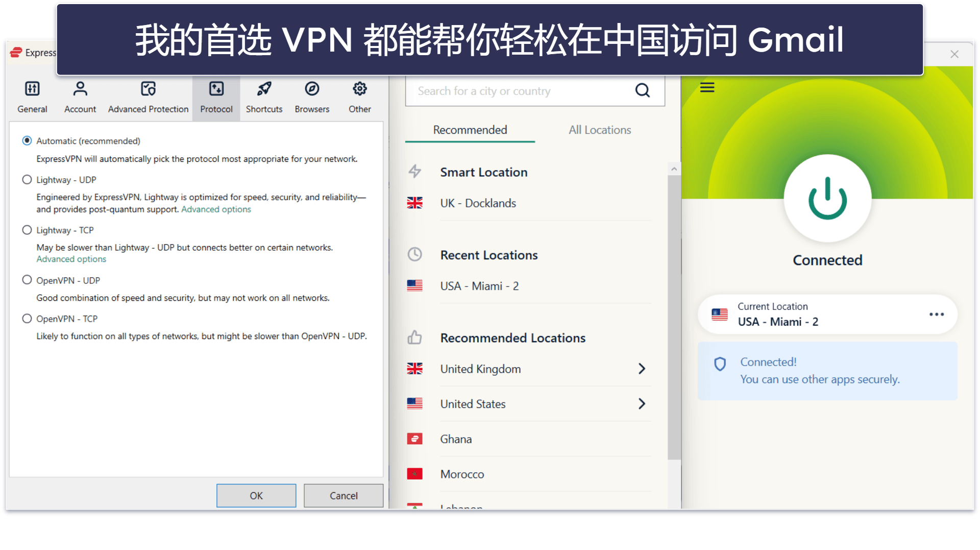
Task: Click the Recommended Locations thumbs-up icon
Action: [414, 337]
